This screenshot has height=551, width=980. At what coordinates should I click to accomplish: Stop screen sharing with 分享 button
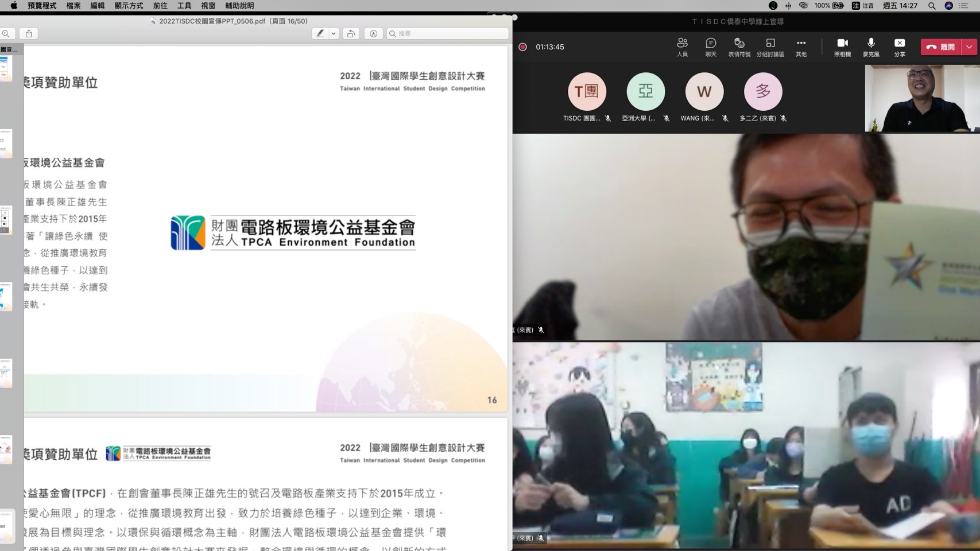[x=899, y=46]
